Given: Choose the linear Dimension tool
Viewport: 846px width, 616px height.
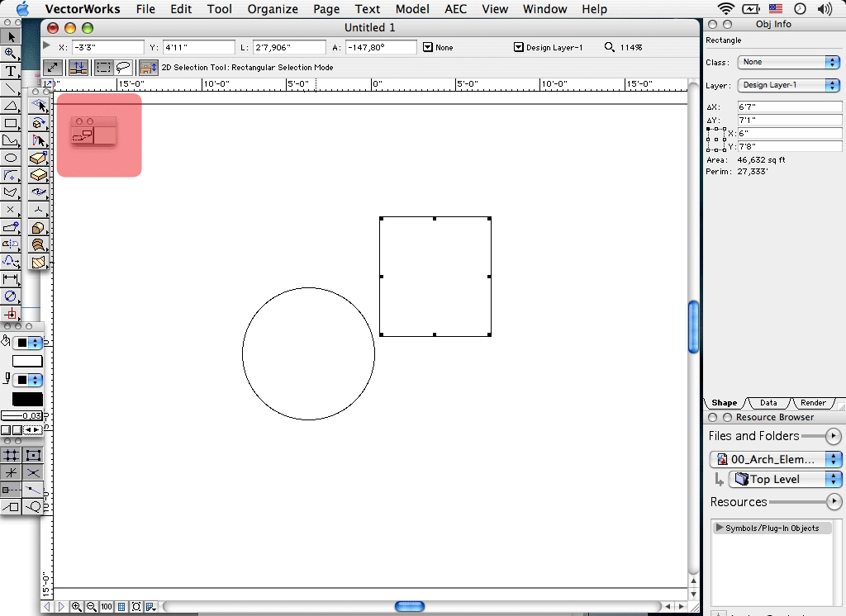Looking at the screenshot, I should (x=11, y=279).
